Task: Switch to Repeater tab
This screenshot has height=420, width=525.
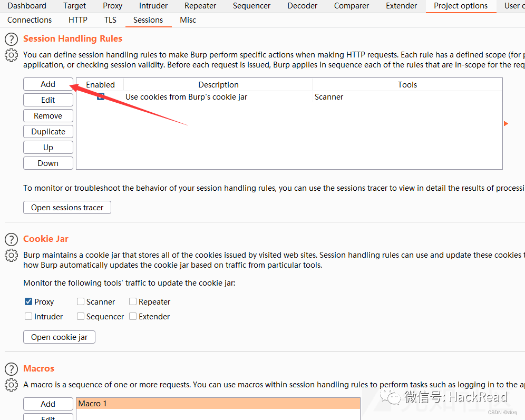Action: (x=200, y=6)
